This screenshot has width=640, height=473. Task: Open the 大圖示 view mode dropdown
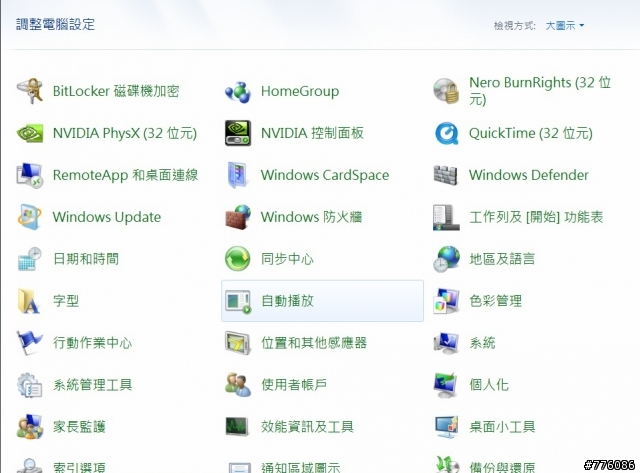(565, 26)
